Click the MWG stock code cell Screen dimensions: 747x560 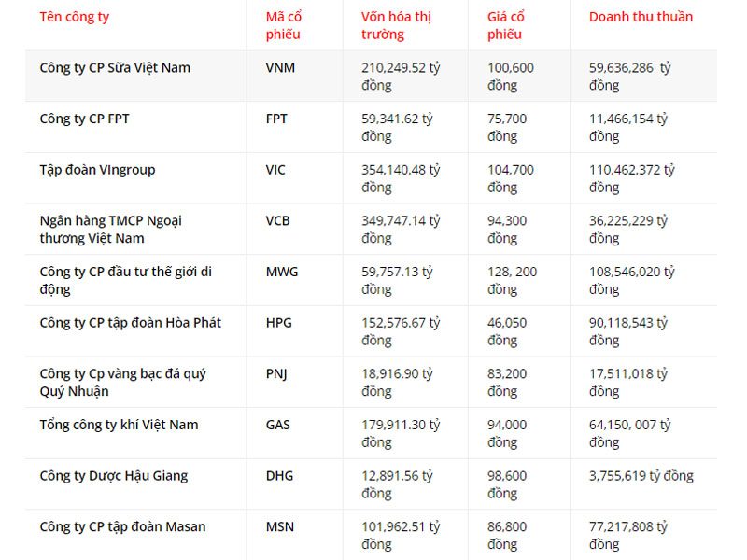coord(282,272)
